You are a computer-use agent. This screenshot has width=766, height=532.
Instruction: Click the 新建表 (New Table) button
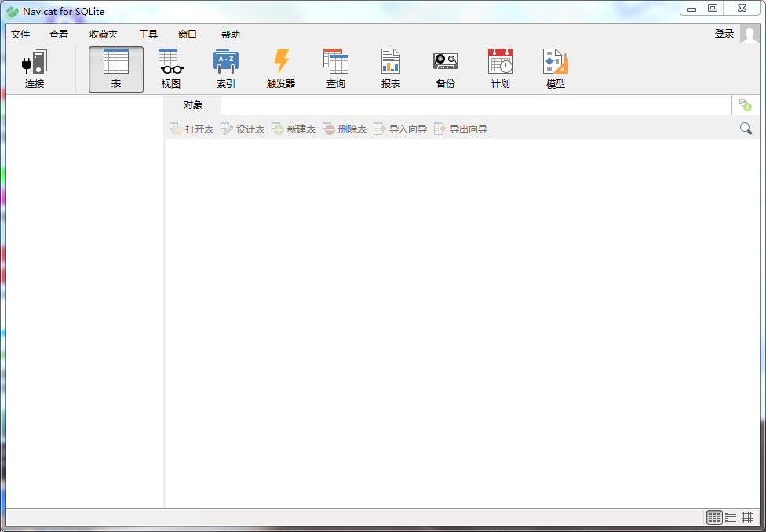294,129
